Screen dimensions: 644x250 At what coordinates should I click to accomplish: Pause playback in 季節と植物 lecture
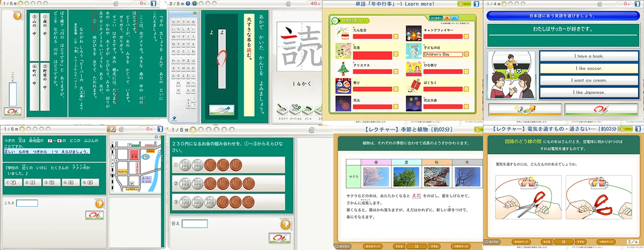click(417, 246)
